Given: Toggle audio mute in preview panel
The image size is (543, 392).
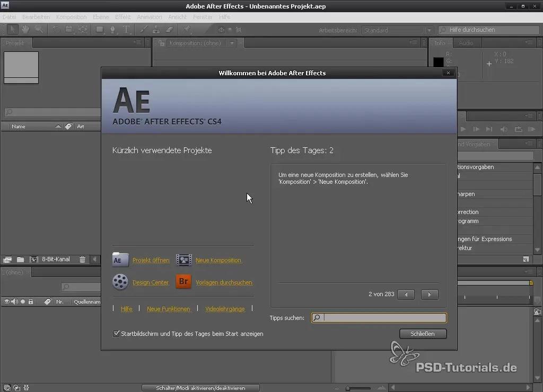Looking at the screenshot, I should [504, 129].
